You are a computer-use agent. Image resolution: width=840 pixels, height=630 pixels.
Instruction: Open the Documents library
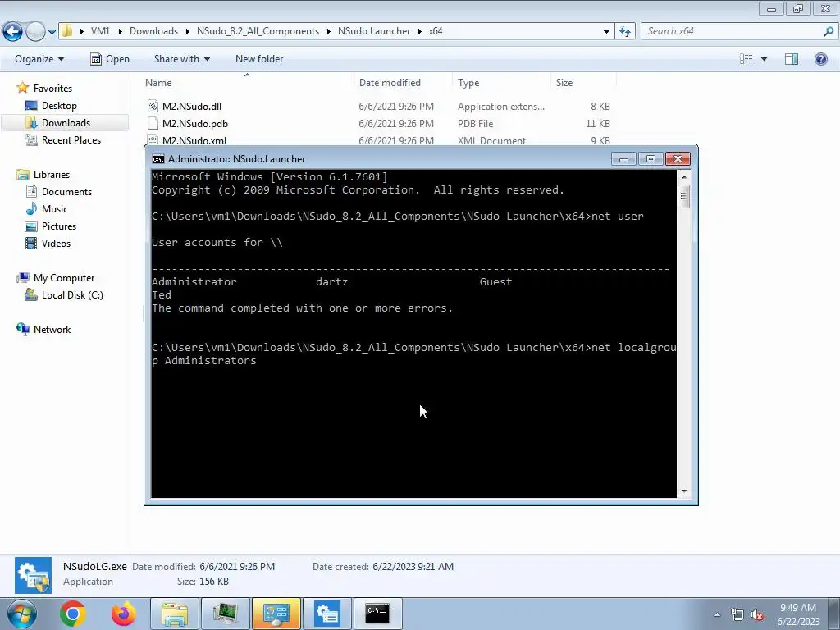tap(66, 192)
